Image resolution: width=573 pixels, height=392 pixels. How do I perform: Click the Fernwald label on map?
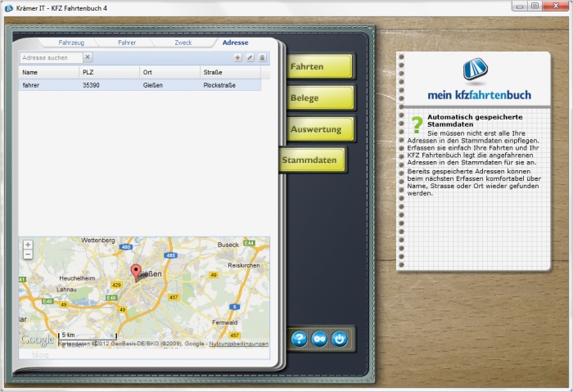pos(225,322)
